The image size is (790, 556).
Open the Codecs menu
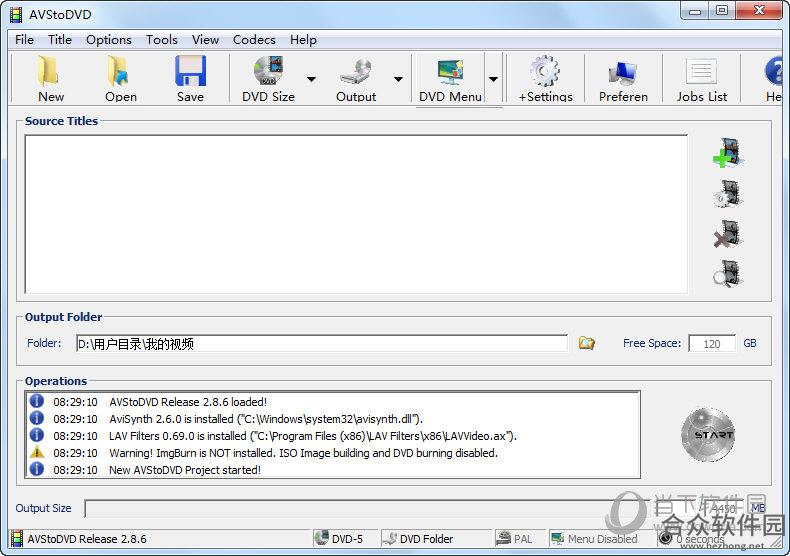tap(254, 39)
